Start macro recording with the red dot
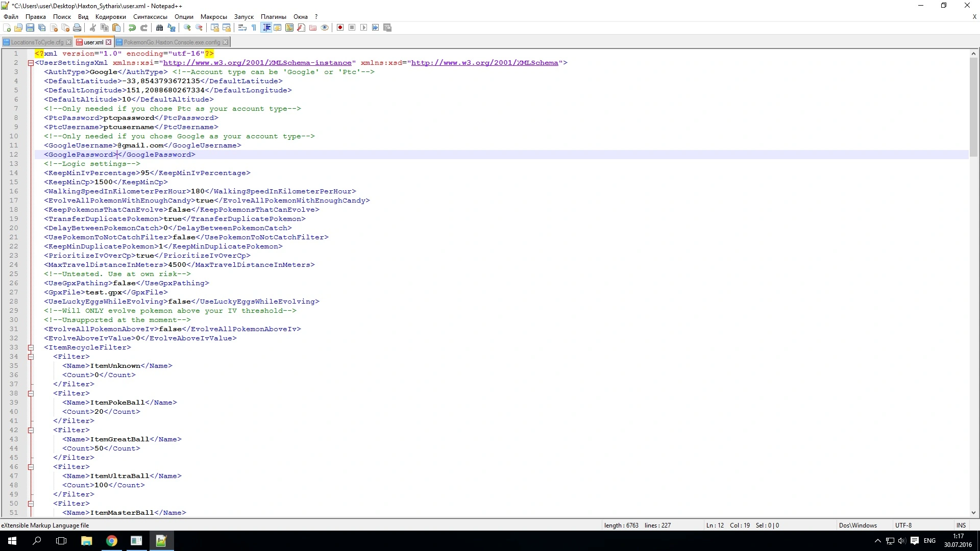 click(340, 28)
